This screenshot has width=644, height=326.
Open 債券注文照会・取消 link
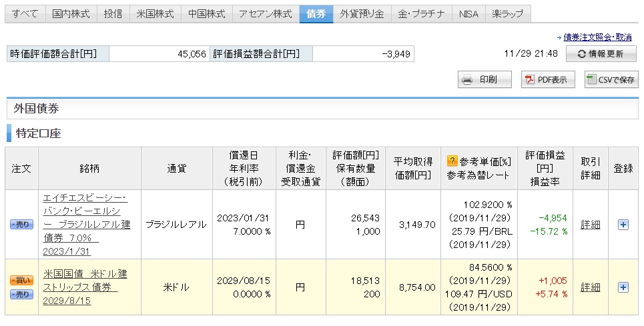(x=597, y=37)
